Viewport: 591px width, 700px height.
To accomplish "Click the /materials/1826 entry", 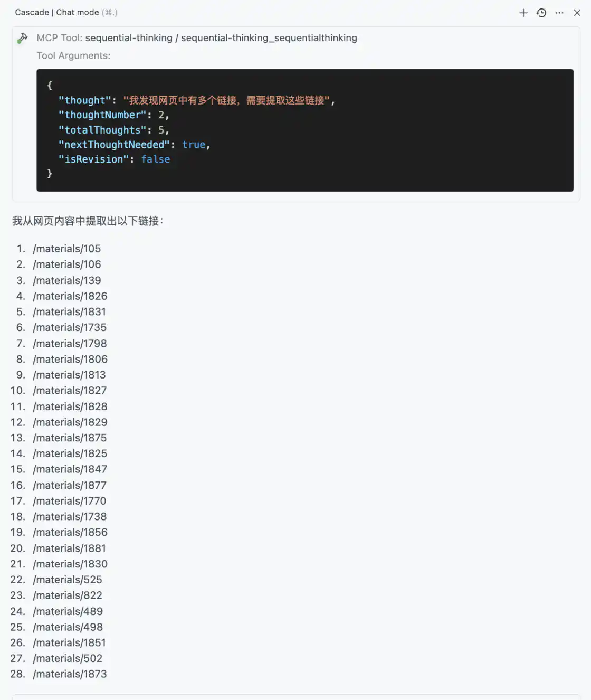I will (70, 296).
